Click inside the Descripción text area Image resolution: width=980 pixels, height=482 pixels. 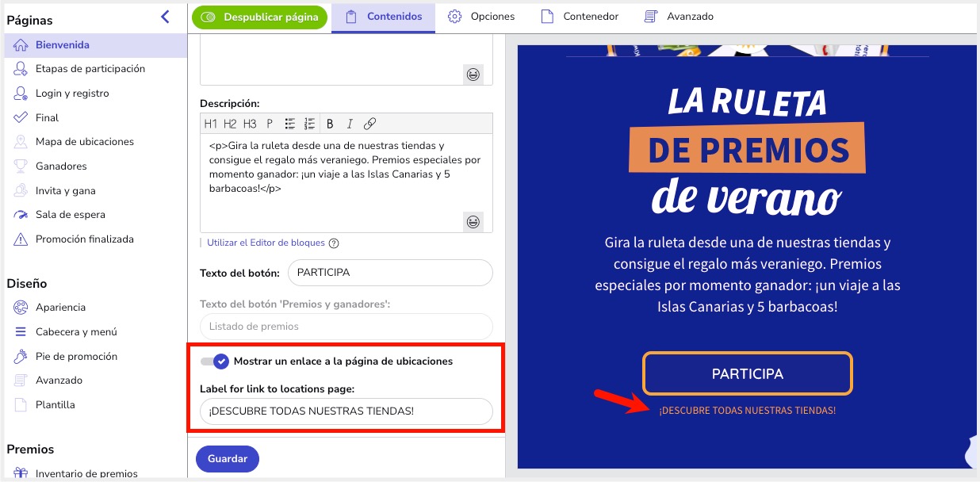tap(346, 183)
